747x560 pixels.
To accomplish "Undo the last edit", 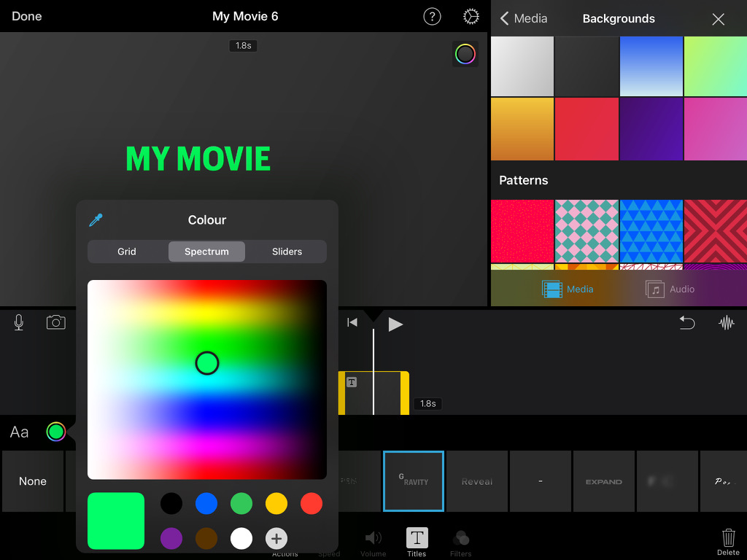I will (x=686, y=323).
